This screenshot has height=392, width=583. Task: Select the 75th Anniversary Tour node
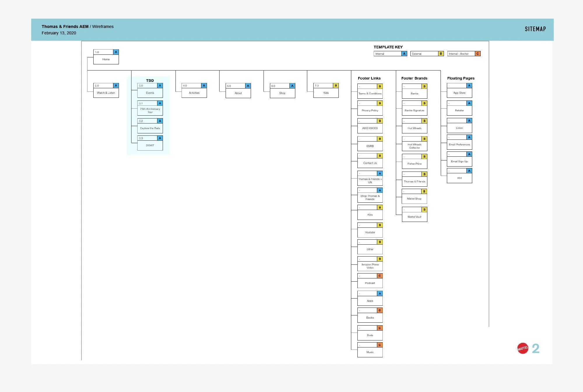click(150, 110)
